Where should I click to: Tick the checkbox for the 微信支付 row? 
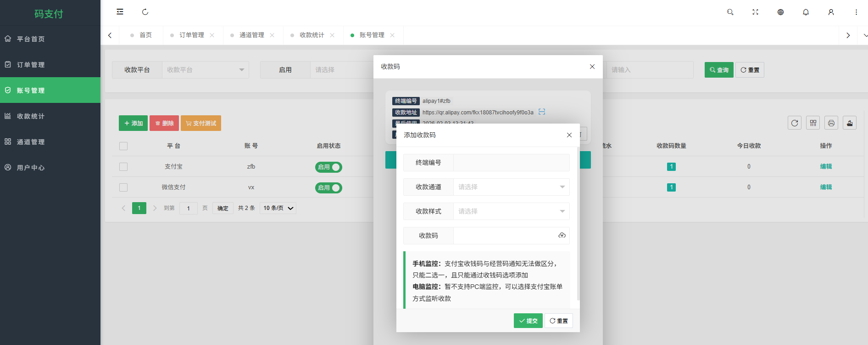[x=123, y=187]
